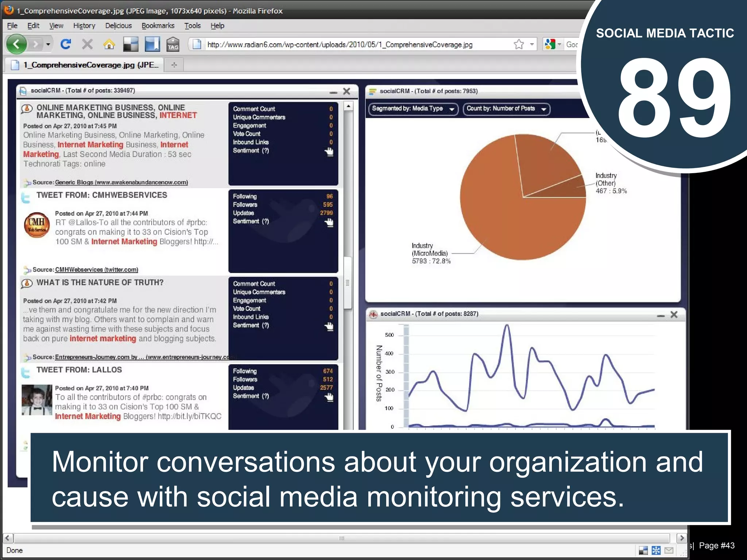Set sentiment hand icon for LALLOS tweet
Image resolution: width=747 pixels, height=560 pixels.
coord(329,397)
